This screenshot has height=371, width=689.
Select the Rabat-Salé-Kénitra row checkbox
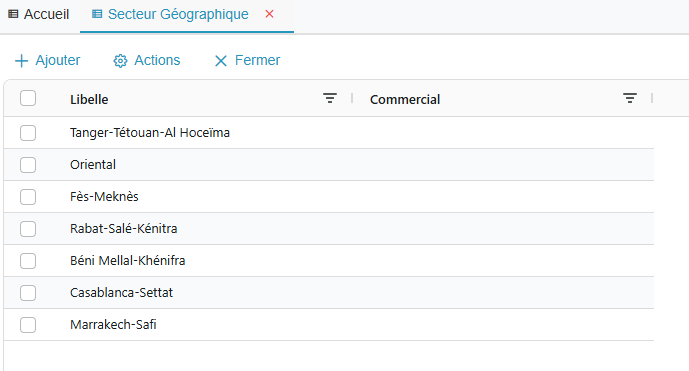(x=28, y=229)
